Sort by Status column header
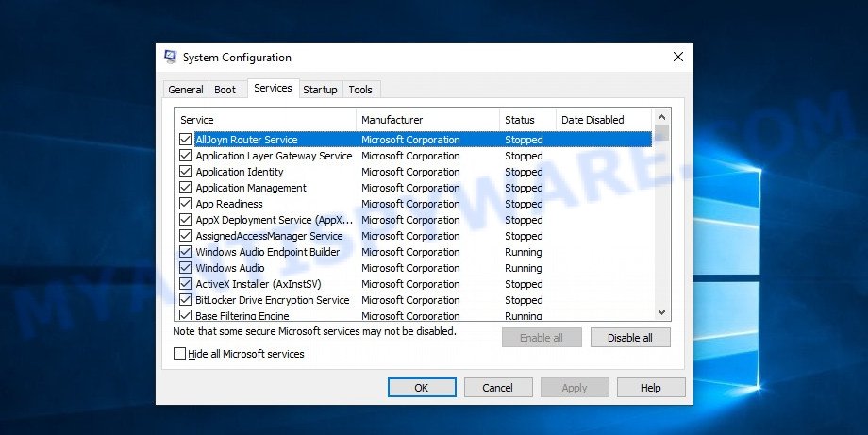Image resolution: width=868 pixels, height=435 pixels. [x=527, y=120]
